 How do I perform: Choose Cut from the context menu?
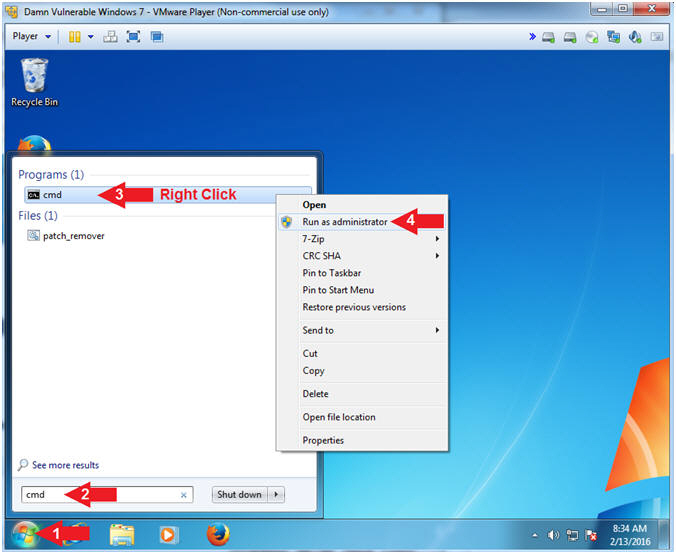pos(362,354)
